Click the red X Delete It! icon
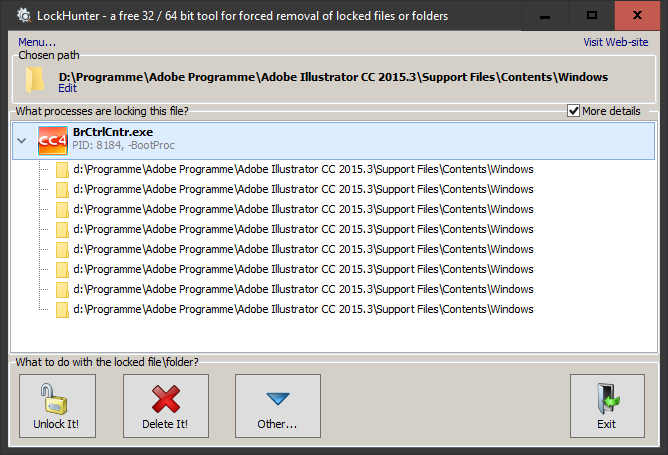 point(166,399)
